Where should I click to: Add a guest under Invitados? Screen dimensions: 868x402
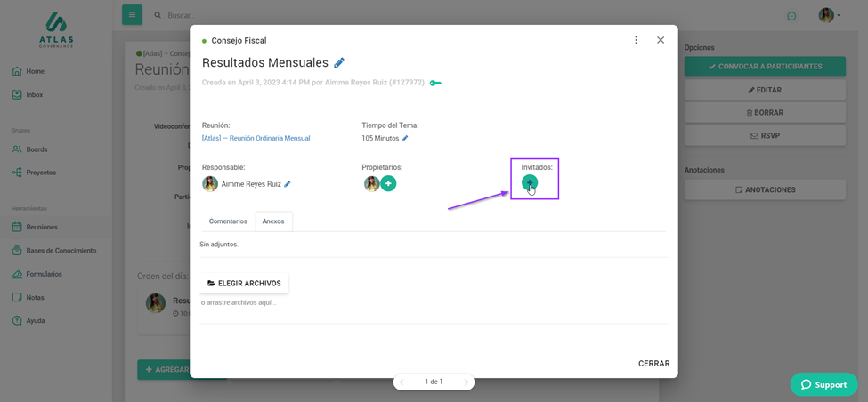(x=530, y=183)
